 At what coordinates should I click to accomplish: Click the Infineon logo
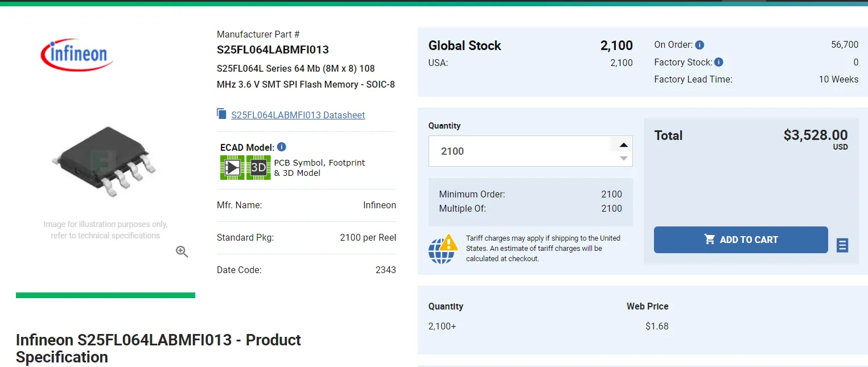tap(76, 55)
